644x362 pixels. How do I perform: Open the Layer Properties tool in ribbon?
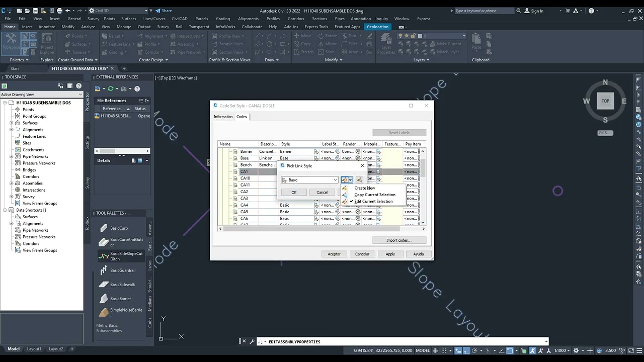coord(386,44)
